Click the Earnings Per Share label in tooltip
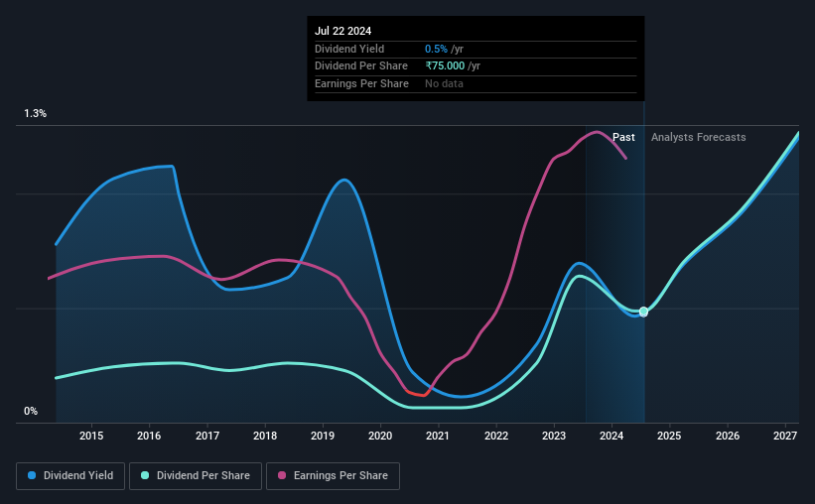The image size is (815, 504). click(x=361, y=83)
